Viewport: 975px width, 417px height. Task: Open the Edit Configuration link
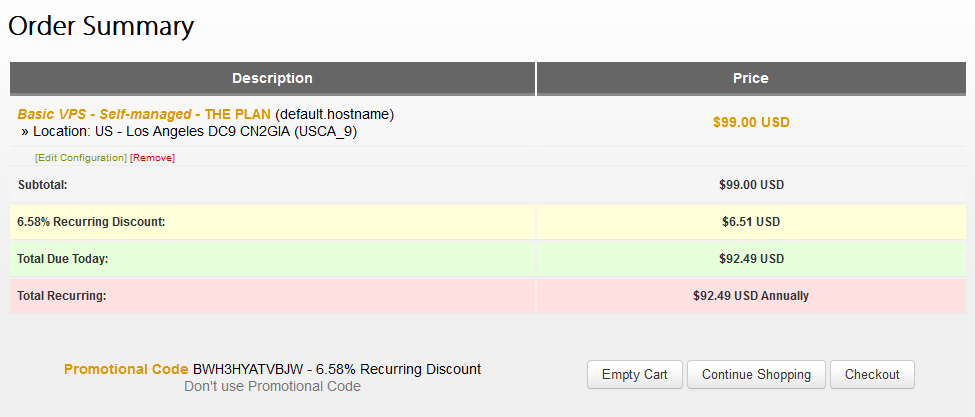[81, 158]
